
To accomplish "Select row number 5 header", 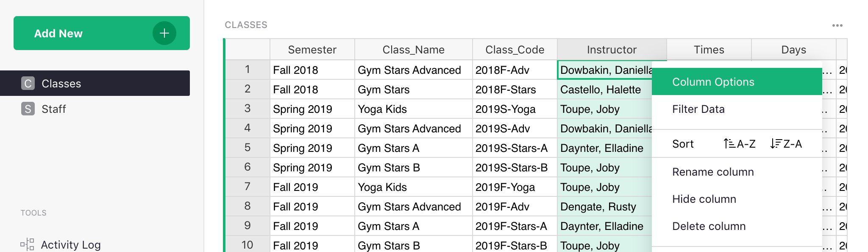I will click(248, 148).
